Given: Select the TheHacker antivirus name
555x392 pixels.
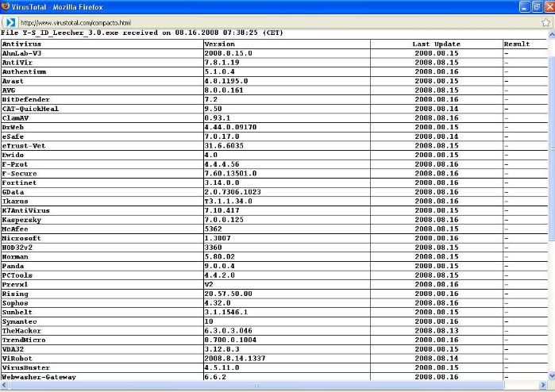Looking at the screenshot, I should (x=21, y=331).
